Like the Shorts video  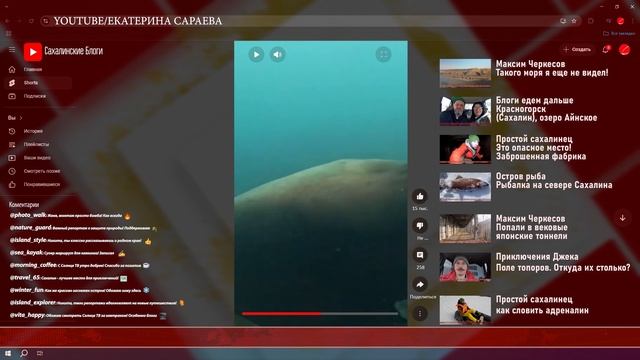point(420,196)
